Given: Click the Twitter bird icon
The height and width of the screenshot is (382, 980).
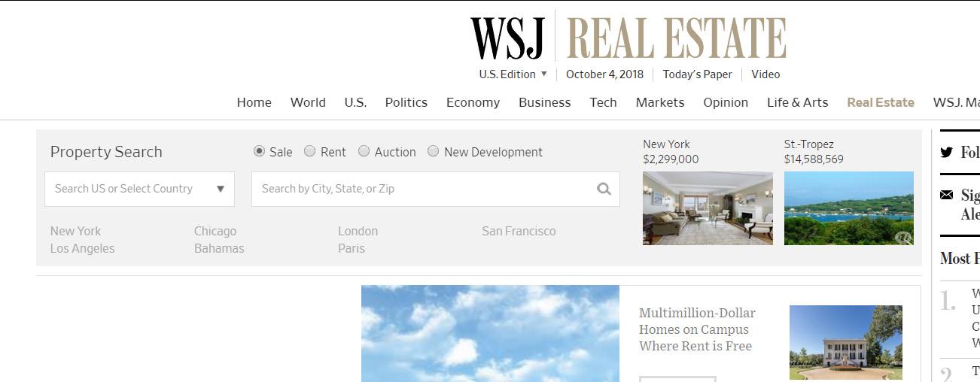Looking at the screenshot, I should (x=947, y=153).
